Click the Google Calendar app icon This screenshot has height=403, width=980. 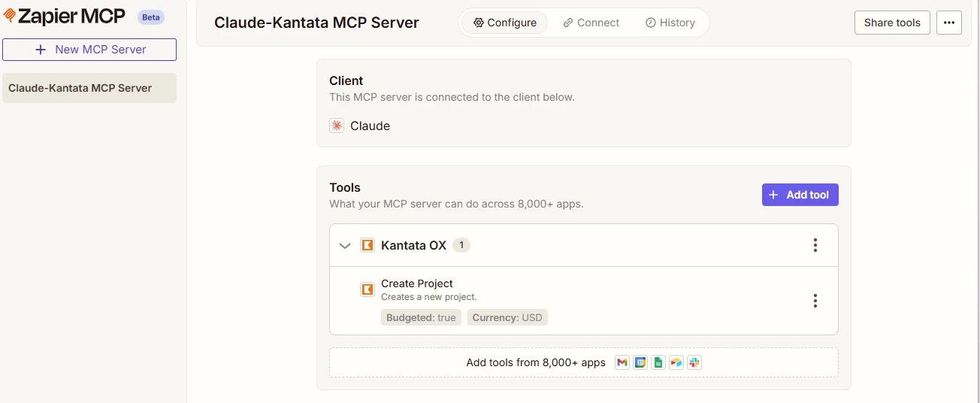coord(640,362)
